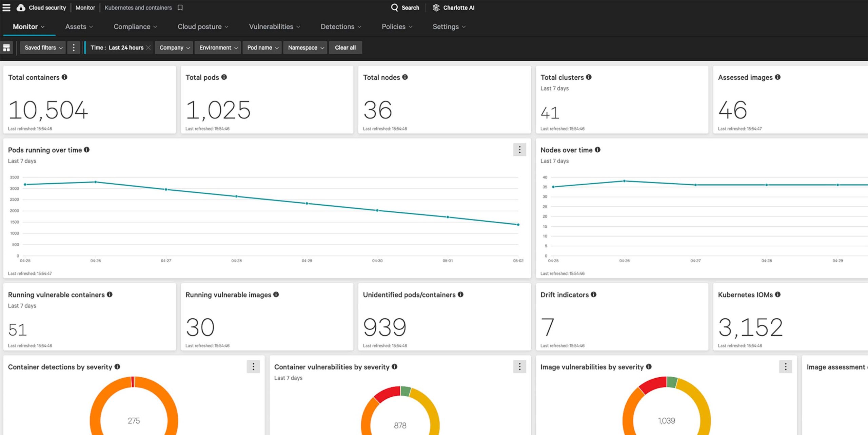
Task: Open the Settings menu
Action: pos(449,26)
